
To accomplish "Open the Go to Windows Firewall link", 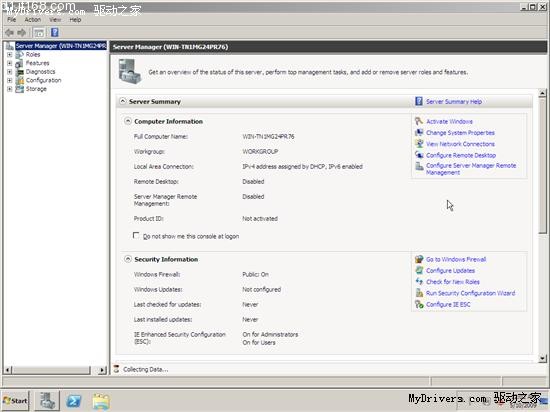I will pos(456,259).
